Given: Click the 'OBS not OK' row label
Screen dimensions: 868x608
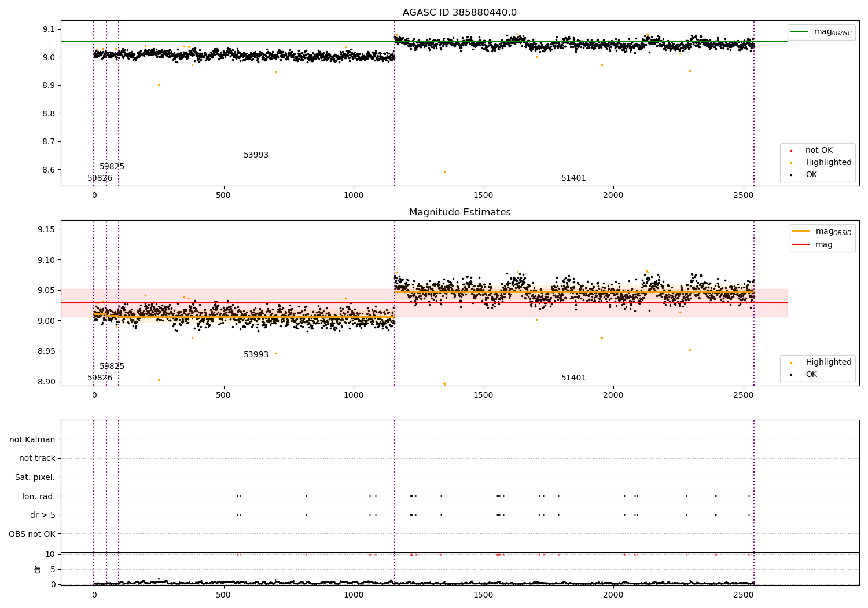Looking at the screenshot, I should 32,534.
